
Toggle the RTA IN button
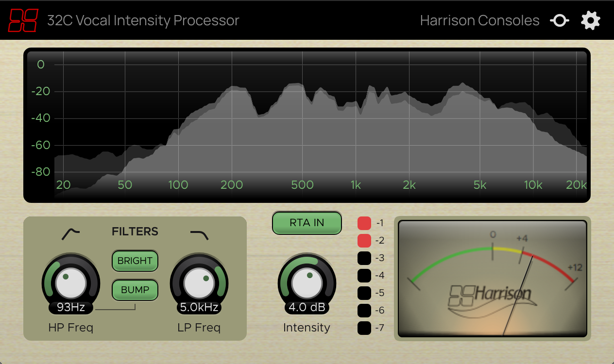307,223
